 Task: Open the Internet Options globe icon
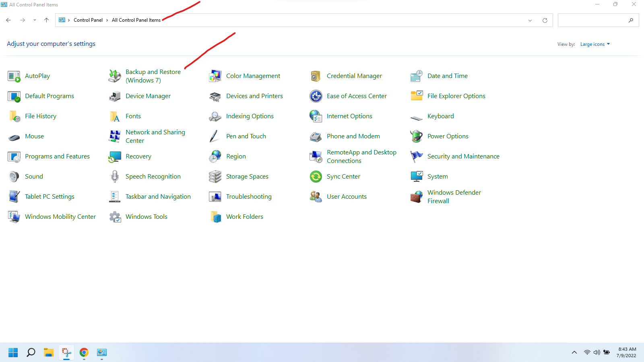click(x=316, y=116)
